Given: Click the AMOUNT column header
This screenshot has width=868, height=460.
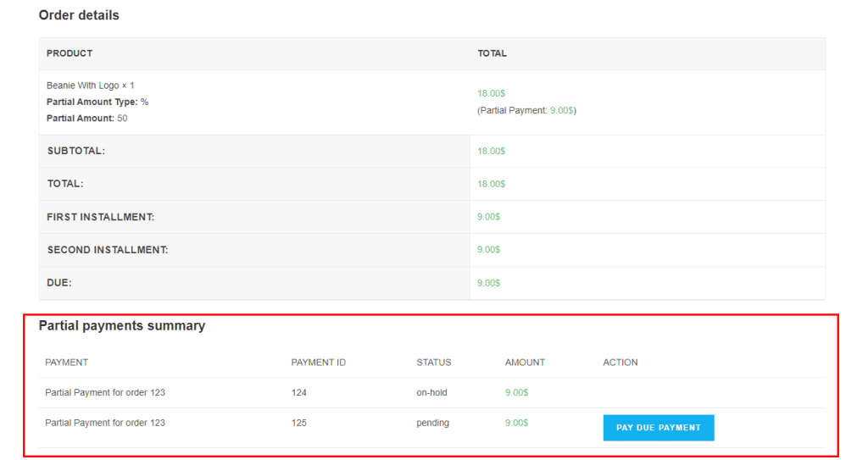Looking at the screenshot, I should pyautogui.click(x=525, y=363).
